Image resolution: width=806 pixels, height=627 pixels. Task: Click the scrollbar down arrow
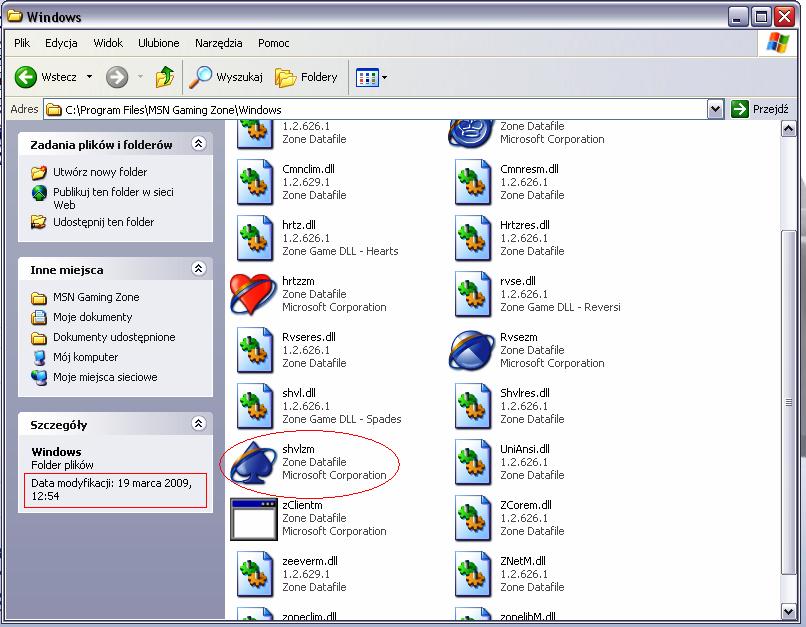click(x=789, y=611)
